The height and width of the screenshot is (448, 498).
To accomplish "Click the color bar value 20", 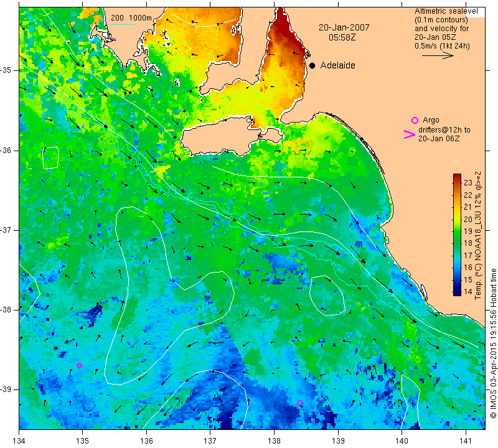I will tap(468, 219).
